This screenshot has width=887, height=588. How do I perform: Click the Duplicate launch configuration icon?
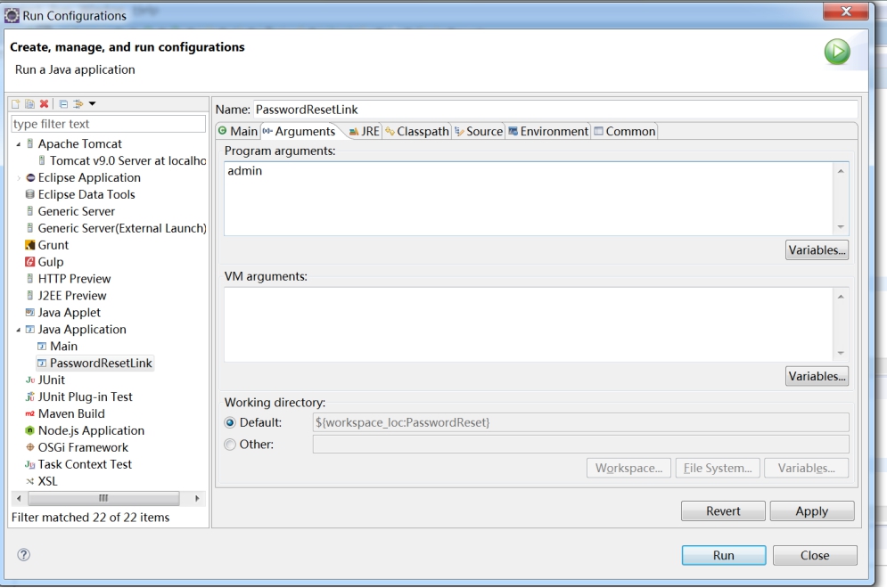point(29,104)
